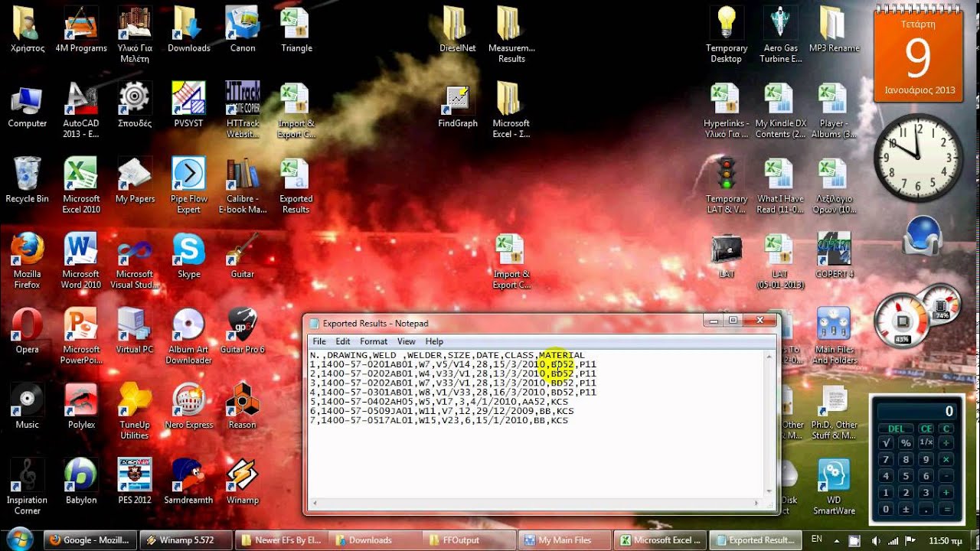Launch the Skype desktop icon
This screenshot has height=551, width=980.
[x=188, y=250]
